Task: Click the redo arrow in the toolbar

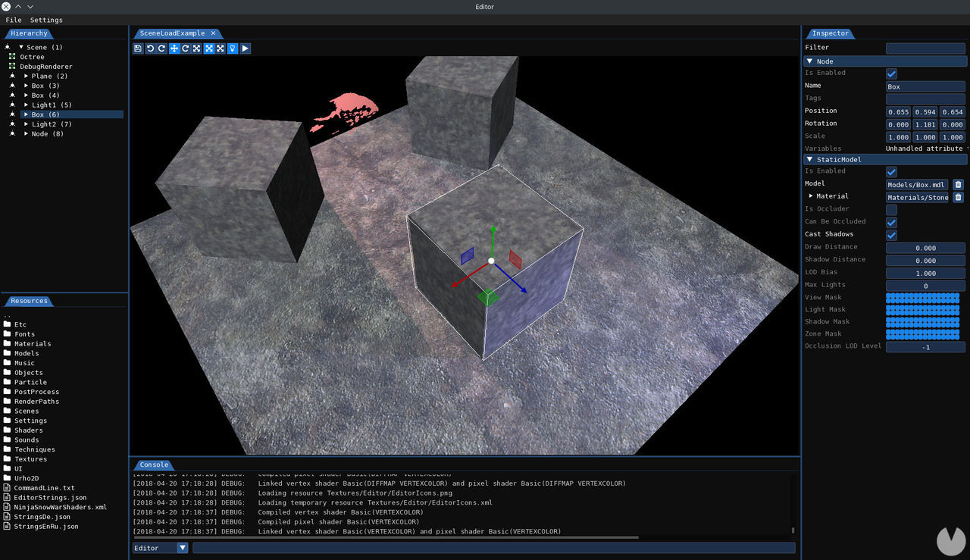Action: pos(161,48)
